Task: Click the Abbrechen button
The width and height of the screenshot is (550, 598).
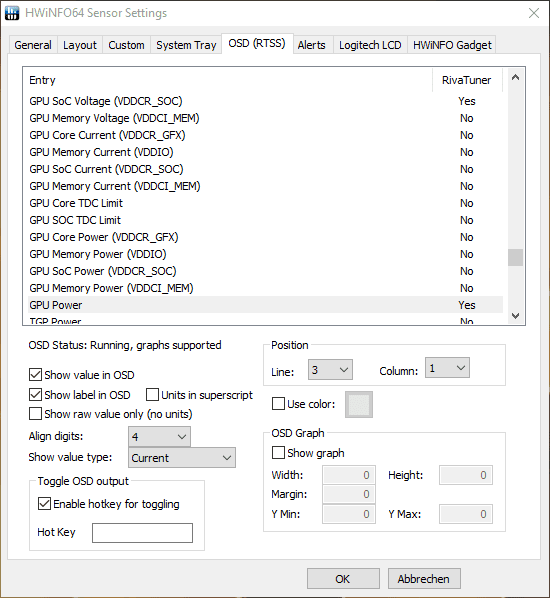Action: click(x=424, y=579)
